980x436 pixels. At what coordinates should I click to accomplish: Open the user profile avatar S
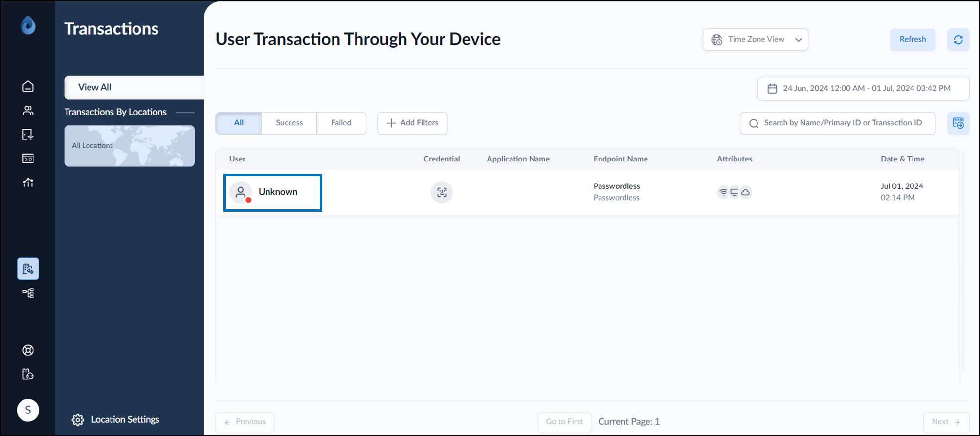tap(28, 410)
